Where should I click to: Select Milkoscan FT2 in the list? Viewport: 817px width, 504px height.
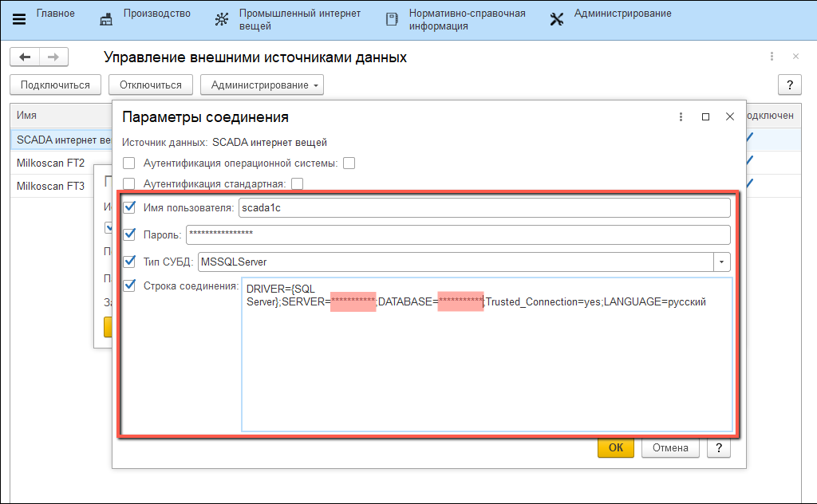(50, 163)
